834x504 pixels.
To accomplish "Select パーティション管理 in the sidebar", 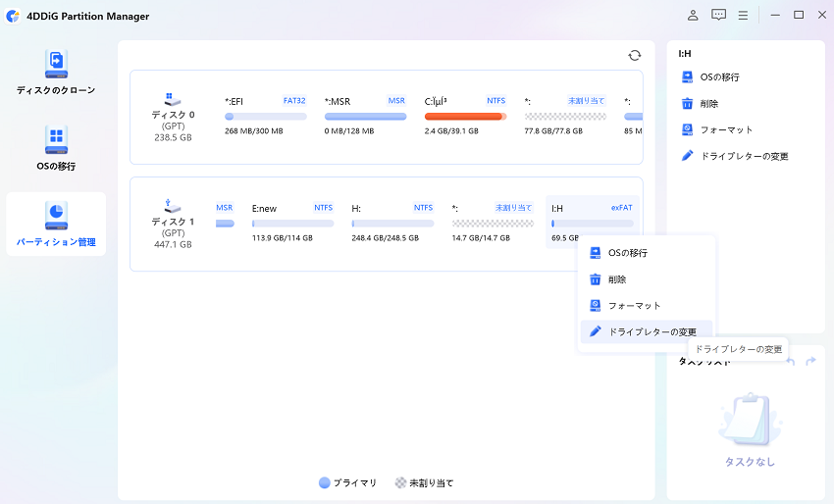I will tap(56, 224).
